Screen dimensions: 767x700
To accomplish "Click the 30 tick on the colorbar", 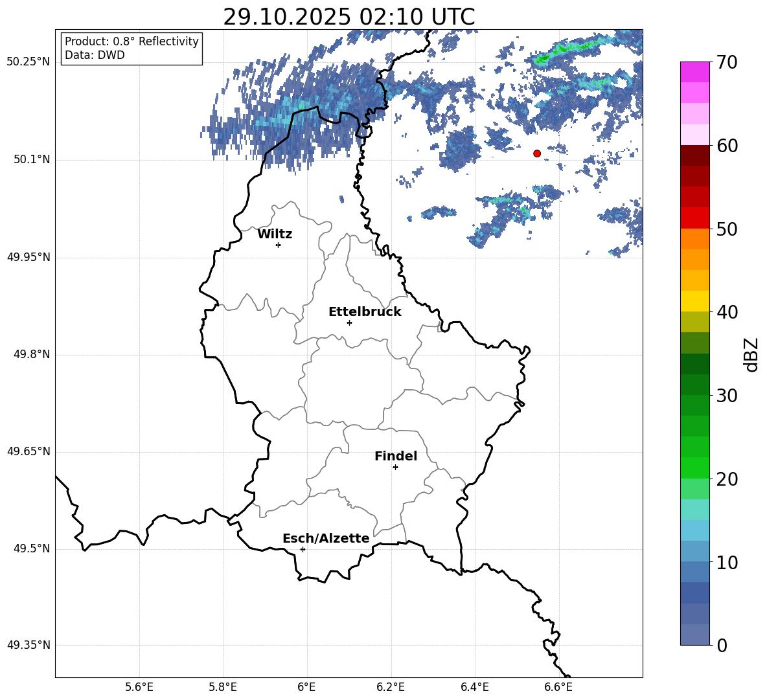I will 727,396.
